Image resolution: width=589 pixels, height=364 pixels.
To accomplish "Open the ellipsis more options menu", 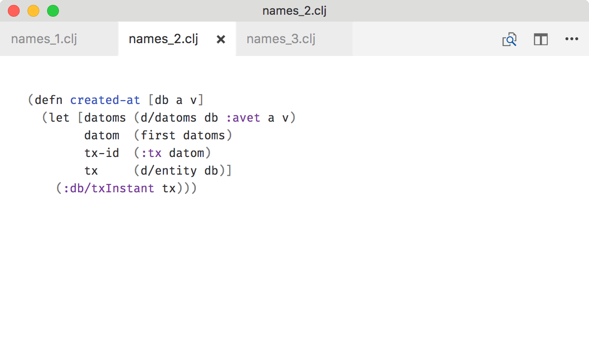I will pyautogui.click(x=572, y=39).
